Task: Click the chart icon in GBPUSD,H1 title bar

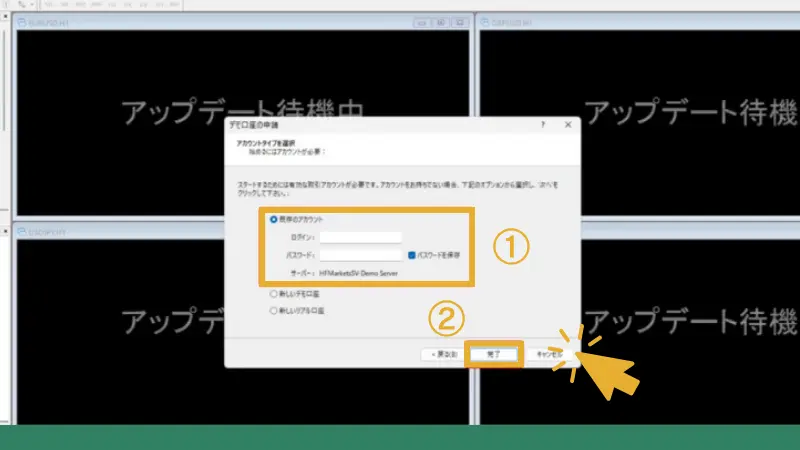Action: coord(485,22)
